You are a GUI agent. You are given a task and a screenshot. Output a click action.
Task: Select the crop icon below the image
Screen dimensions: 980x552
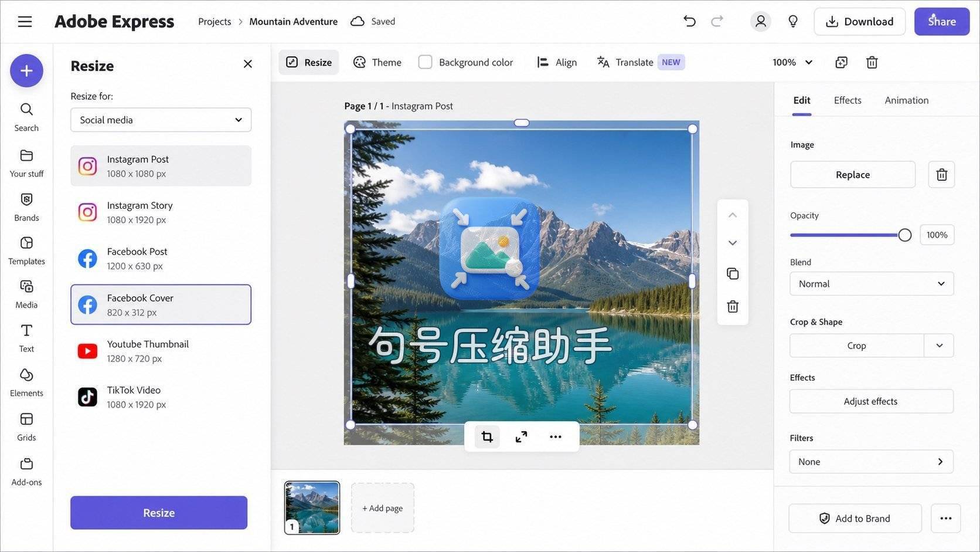487,436
